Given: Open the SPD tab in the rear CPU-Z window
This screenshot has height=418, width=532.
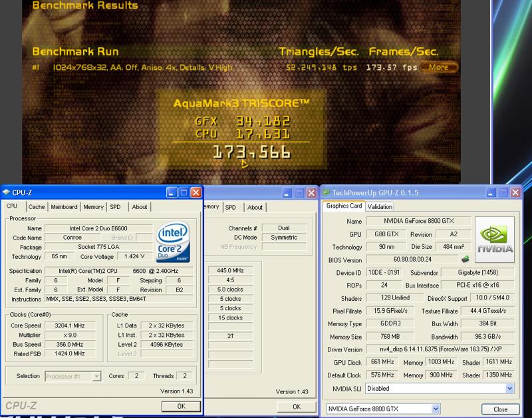Looking at the screenshot, I should click(231, 207).
